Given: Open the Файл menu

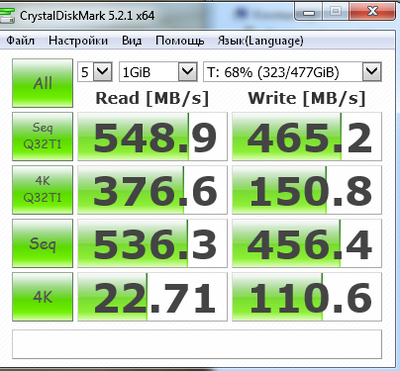Looking at the screenshot, I should pos(21,41).
